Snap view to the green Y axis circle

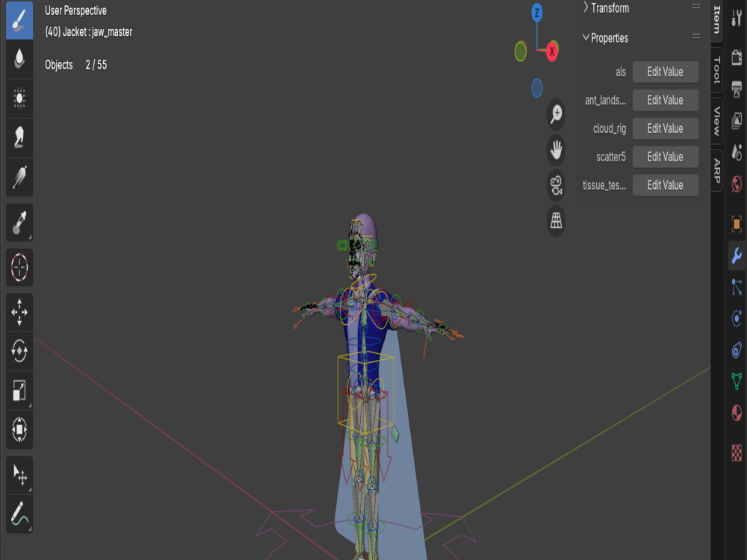pos(521,52)
